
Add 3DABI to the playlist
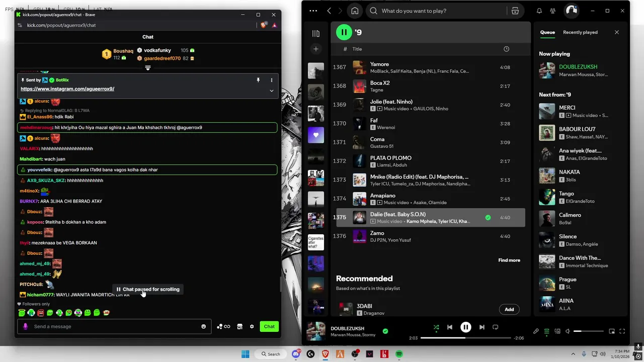coord(509,309)
